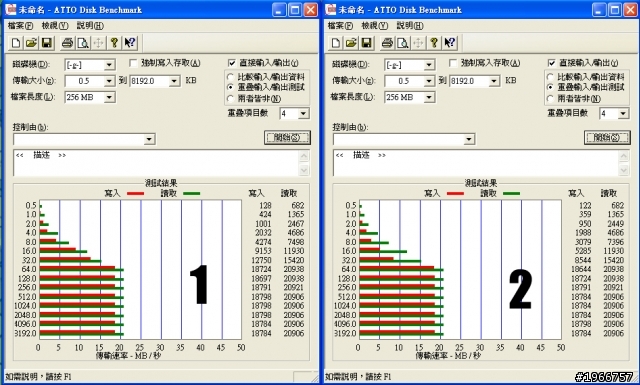Viewport: 640px width, 385px height.
Task: Maximize the right ATTO window
Action: tap(615, 10)
